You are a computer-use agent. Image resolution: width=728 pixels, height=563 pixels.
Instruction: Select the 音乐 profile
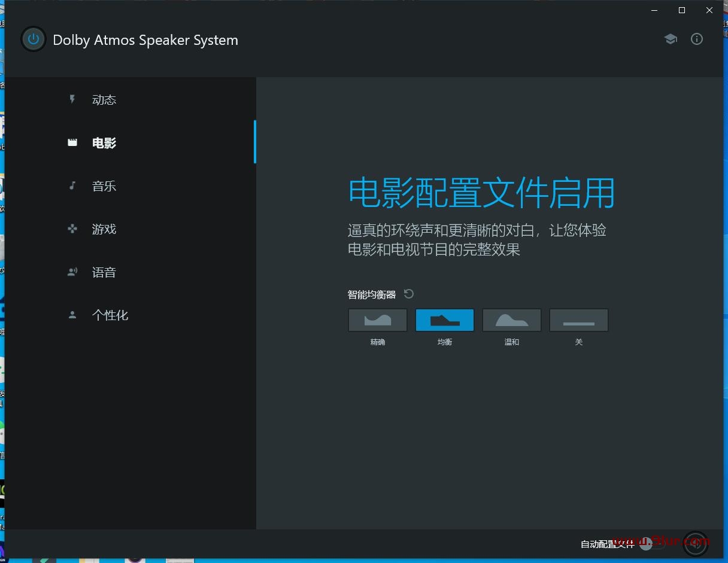[x=131, y=185]
